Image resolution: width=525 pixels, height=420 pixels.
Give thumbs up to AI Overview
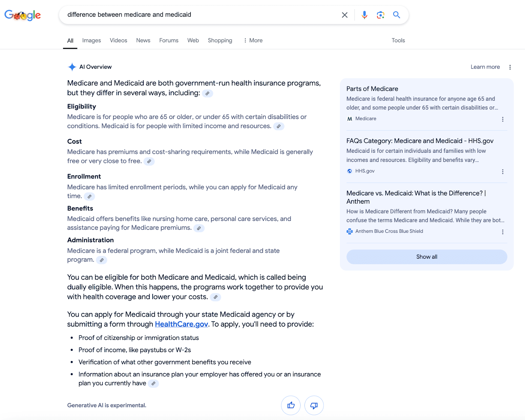[x=291, y=405]
